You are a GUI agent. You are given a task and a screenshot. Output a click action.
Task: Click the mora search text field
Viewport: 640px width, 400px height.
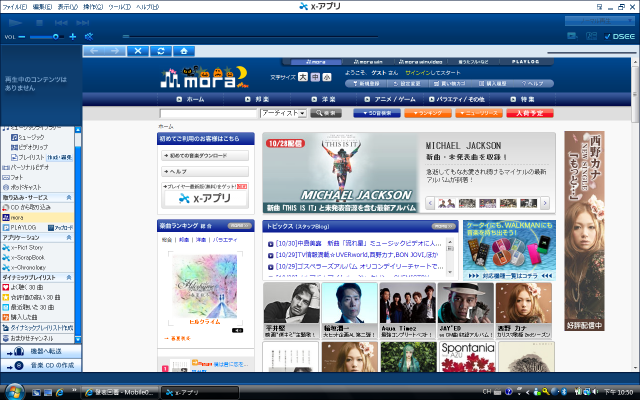click(208, 113)
